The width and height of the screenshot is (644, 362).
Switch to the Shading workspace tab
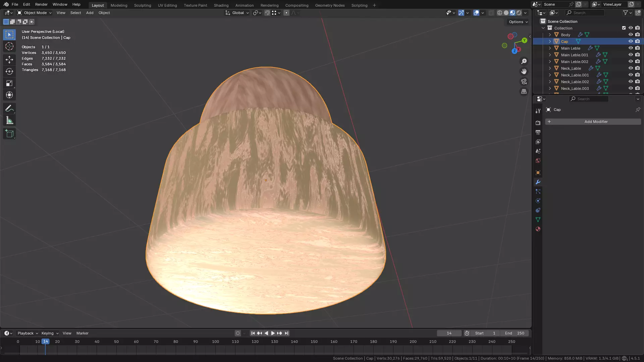tap(221, 5)
